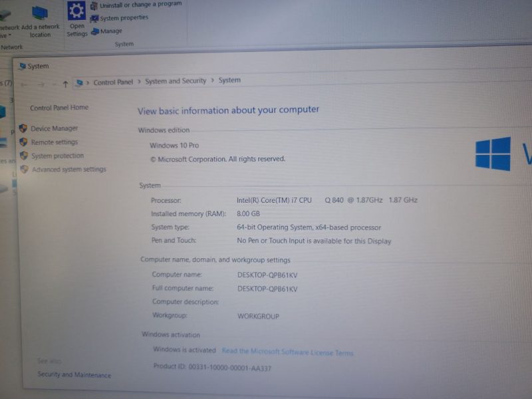Click the Uninstall or change a program icon
The width and height of the screenshot is (532, 399).
click(94, 5)
